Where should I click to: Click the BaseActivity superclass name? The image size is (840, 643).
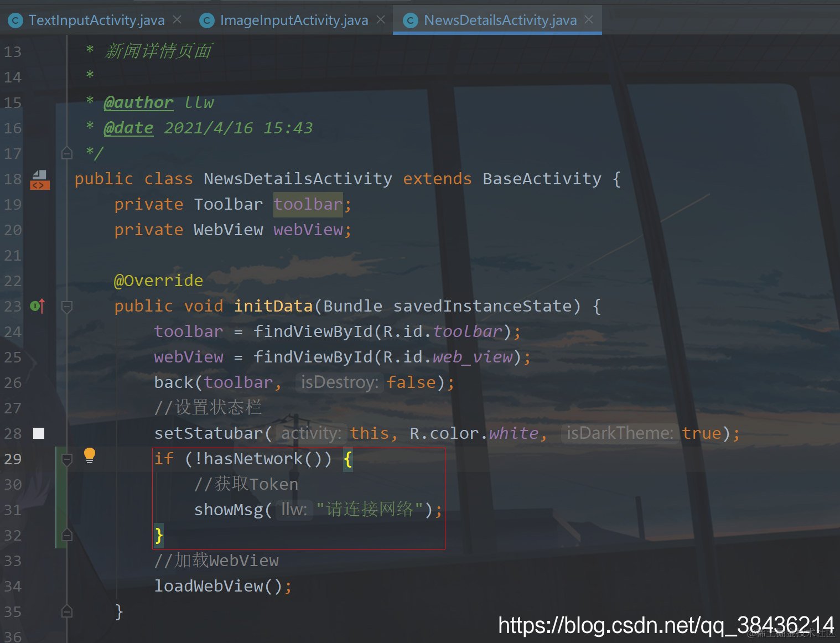click(x=542, y=179)
